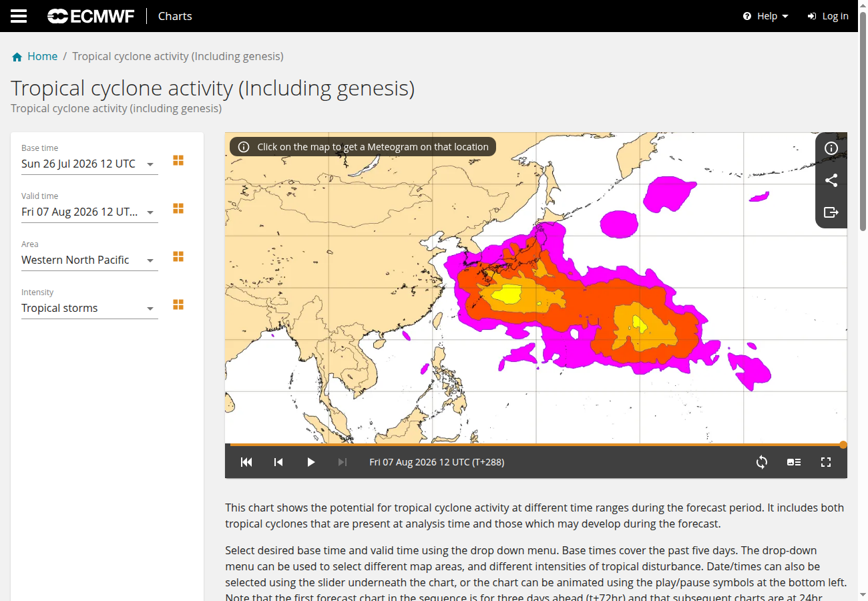The height and width of the screenshot is (601, 868).
Task: Enter fullscreen chart view
Action: click(826, 462)
